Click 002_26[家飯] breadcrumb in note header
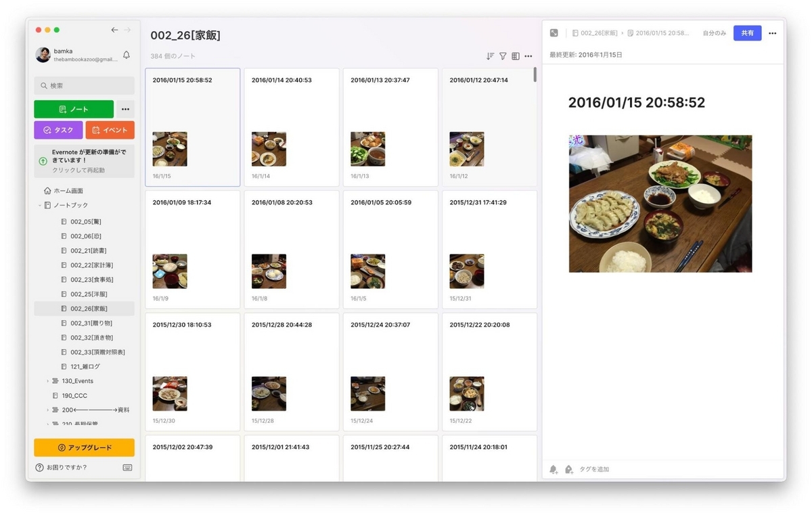 [595, 32]
